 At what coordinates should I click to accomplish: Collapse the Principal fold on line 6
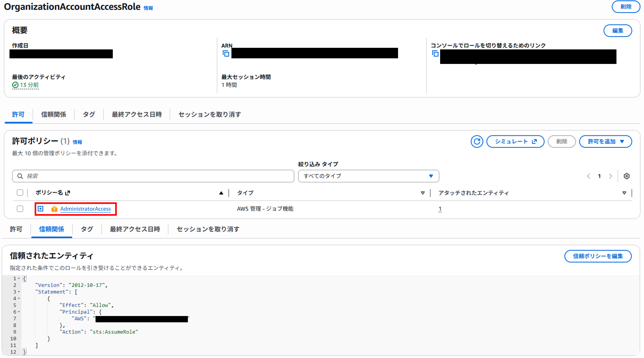click(19, 312)
